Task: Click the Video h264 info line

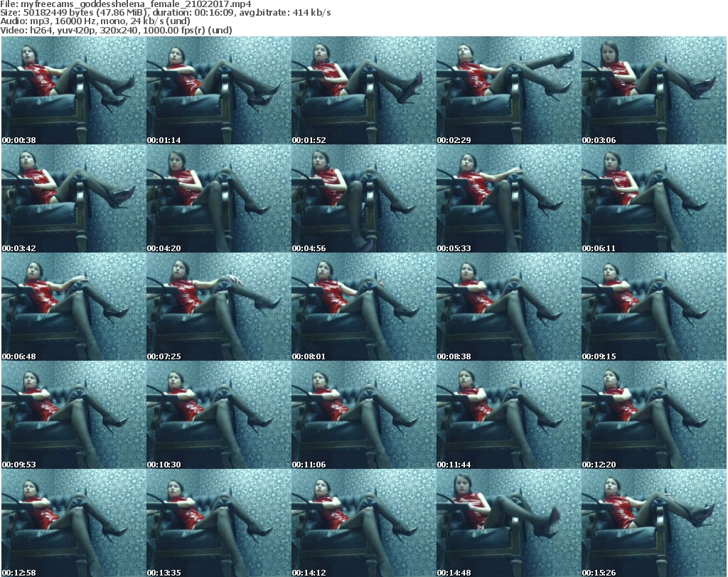Action: (116, 30)
